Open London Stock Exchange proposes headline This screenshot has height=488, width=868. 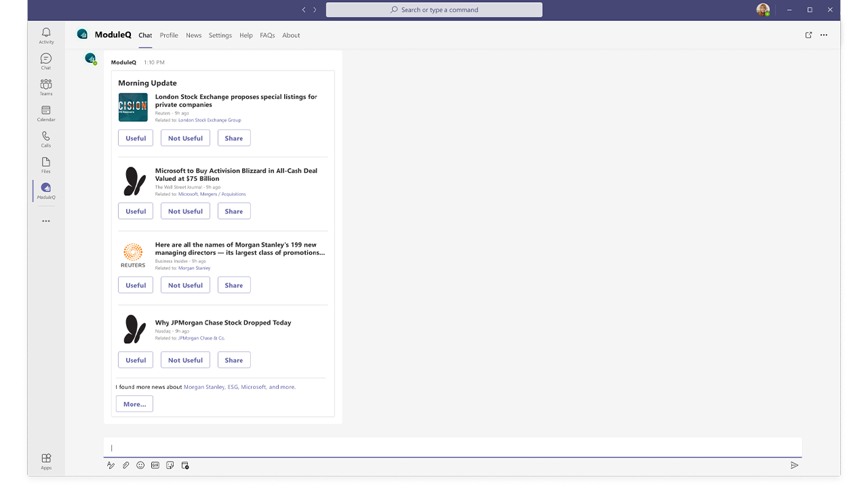pyautogui.click(x=236, y=101)
